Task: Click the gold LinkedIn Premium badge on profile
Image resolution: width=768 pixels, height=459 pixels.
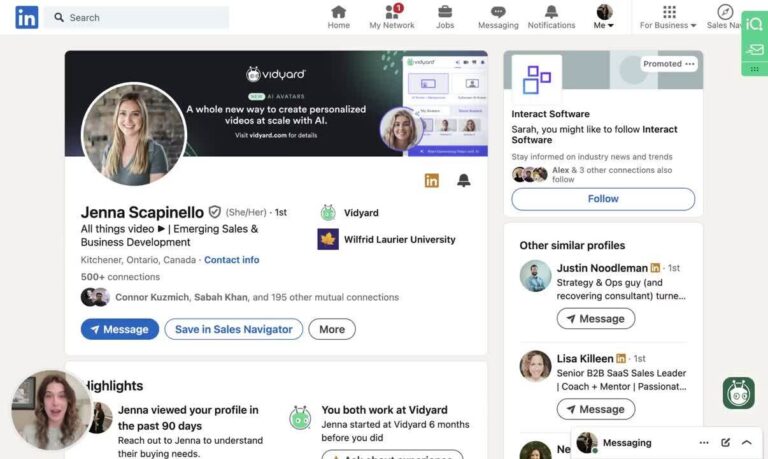Action: (x=432, y=181)
